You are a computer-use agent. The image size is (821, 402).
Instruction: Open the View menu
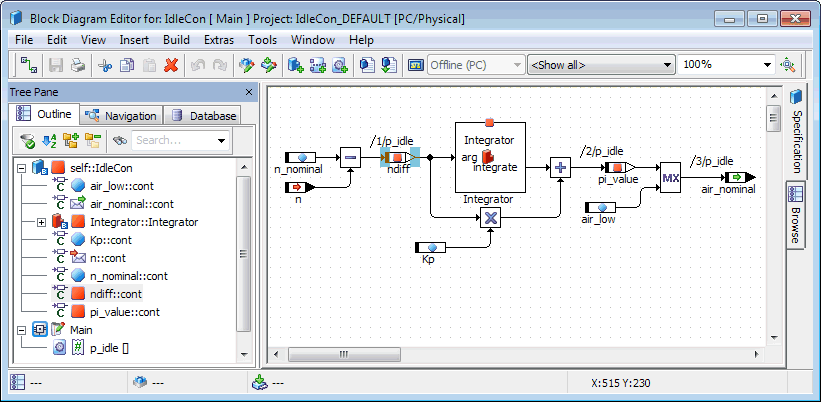pos(93,40)
